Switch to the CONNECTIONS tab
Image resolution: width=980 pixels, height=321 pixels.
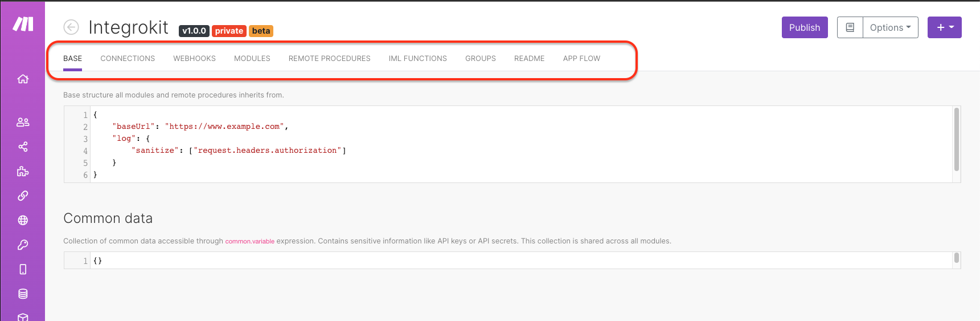pos(128,58)
